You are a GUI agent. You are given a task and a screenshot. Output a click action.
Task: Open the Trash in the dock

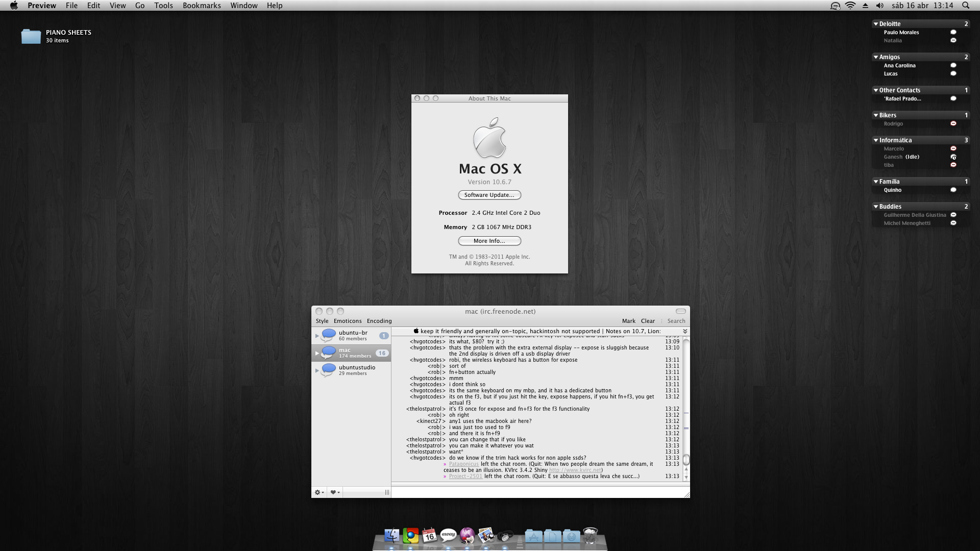click(590, 535)
